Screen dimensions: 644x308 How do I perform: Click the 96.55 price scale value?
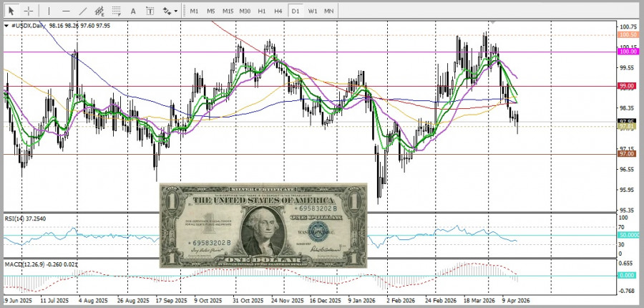point(627,170)
